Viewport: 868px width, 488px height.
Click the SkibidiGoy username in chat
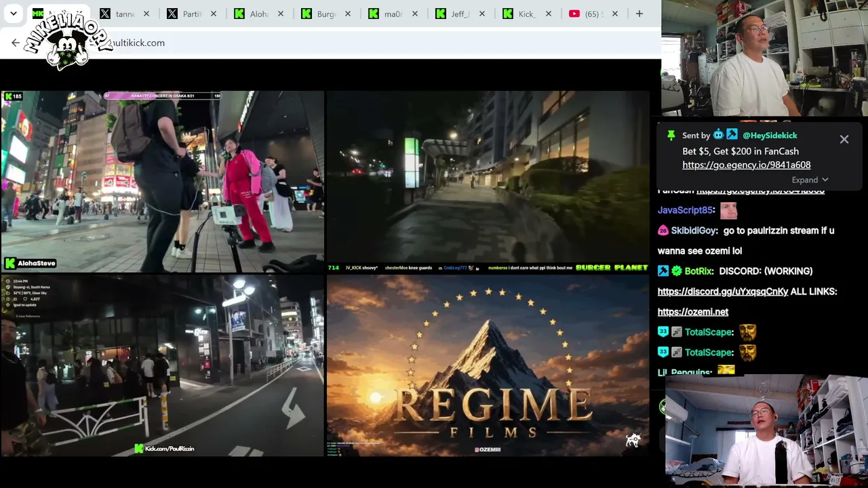coord(694,230)
